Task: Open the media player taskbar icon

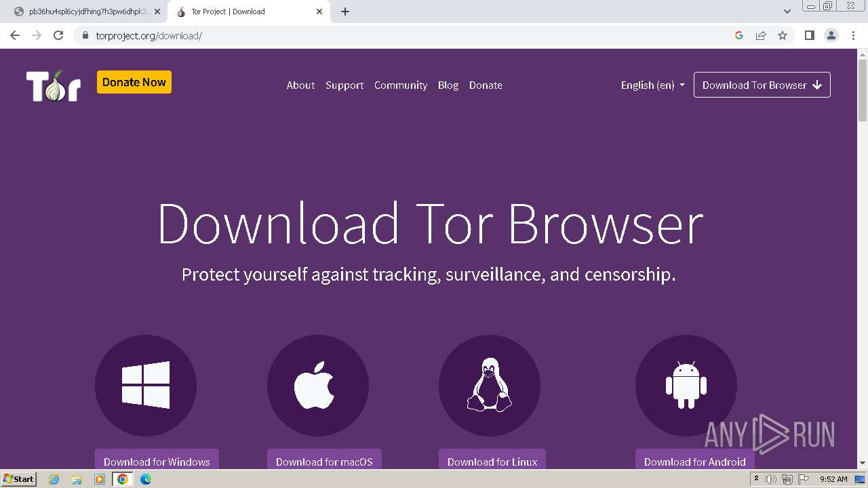Action: pyautogui.click(x=100, y=479)
